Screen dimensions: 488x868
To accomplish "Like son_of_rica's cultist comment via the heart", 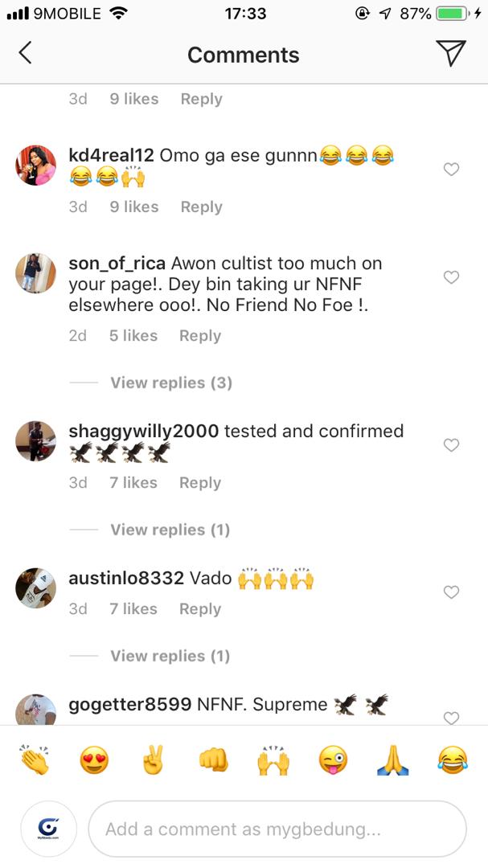I will [x=451, y=276].
